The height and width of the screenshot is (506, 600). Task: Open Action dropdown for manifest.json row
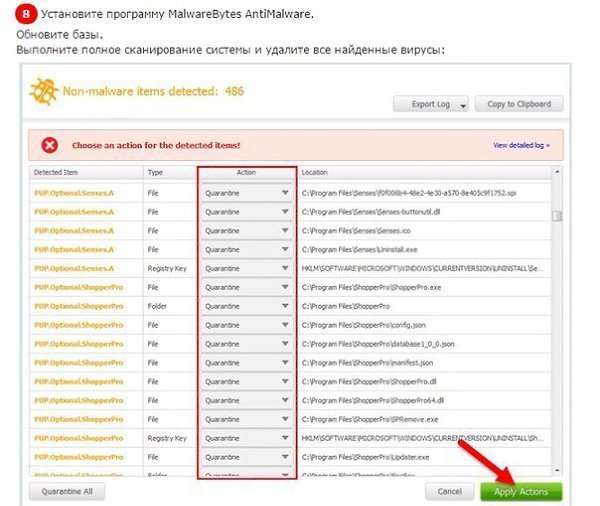tap(246, 362)
